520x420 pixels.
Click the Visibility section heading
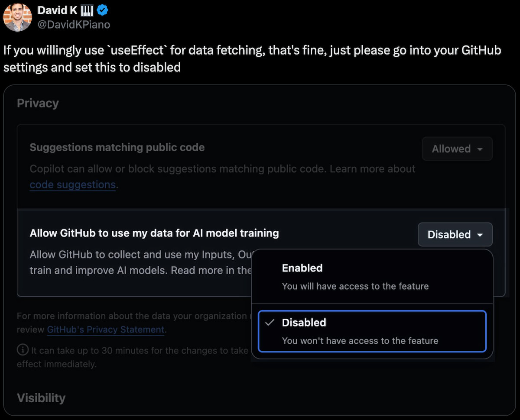tap(41, 398)
